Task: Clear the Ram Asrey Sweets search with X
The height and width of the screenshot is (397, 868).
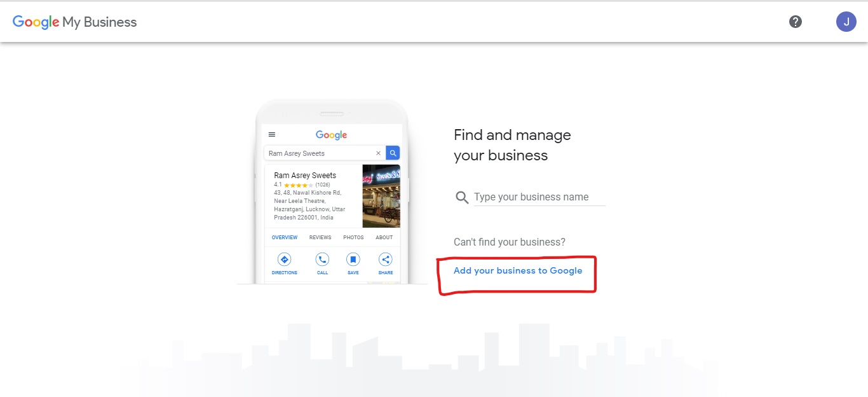Action: coord(379,153)
